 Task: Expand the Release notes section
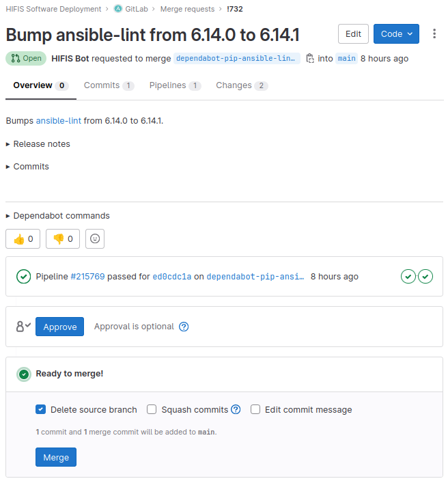(38, 144)
